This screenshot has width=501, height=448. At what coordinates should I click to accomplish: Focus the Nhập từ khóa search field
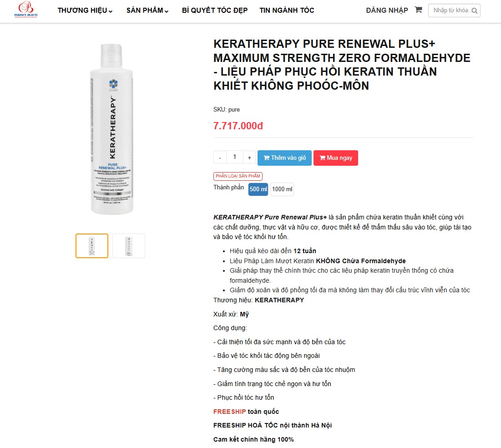450,10
